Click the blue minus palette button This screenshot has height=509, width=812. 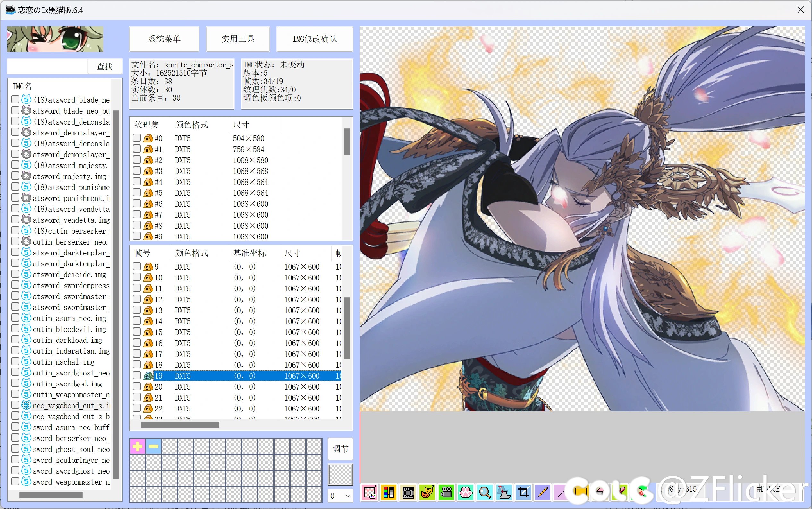coord(154,446)
